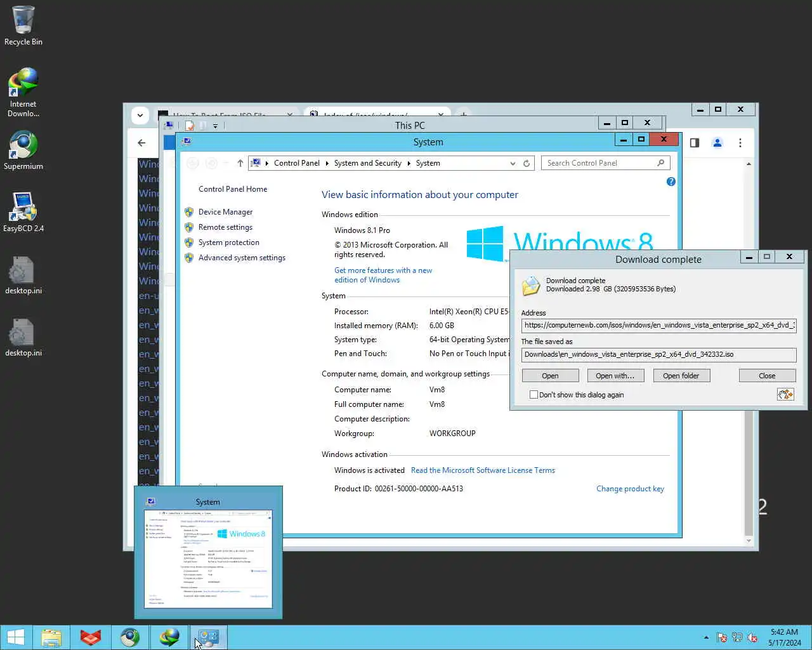This screenshot has height=650, width=812.
Task: Open browser three-dot menu
Action: point(740,143)
